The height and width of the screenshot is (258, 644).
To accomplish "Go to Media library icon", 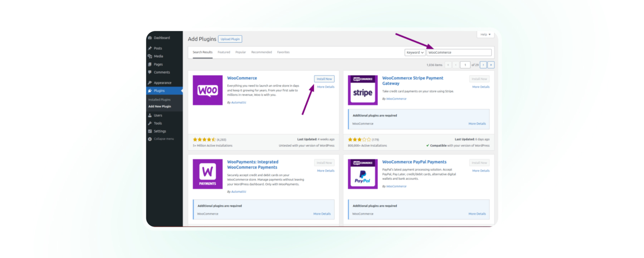I will pyautogui.click(x=150, y=56).
